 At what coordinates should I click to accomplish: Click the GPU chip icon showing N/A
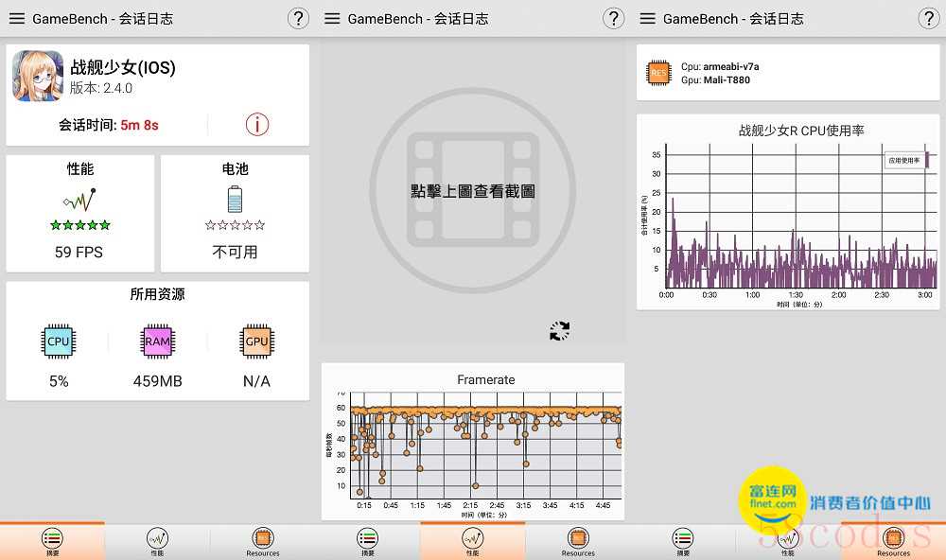[x=256, y=341]
